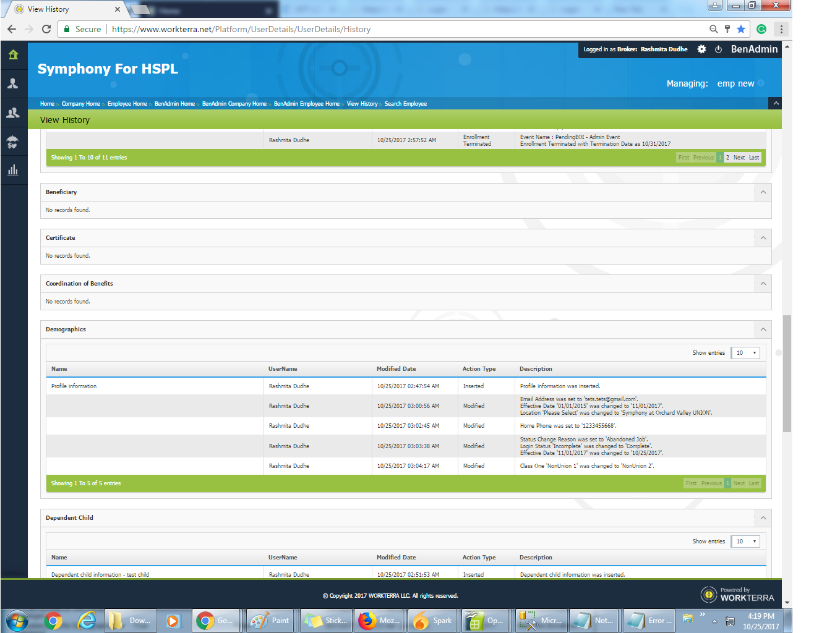The image size is (840, 633).
Task: Click 'Profile information' cell in Demographics
Action: click(x=74, y=386)
